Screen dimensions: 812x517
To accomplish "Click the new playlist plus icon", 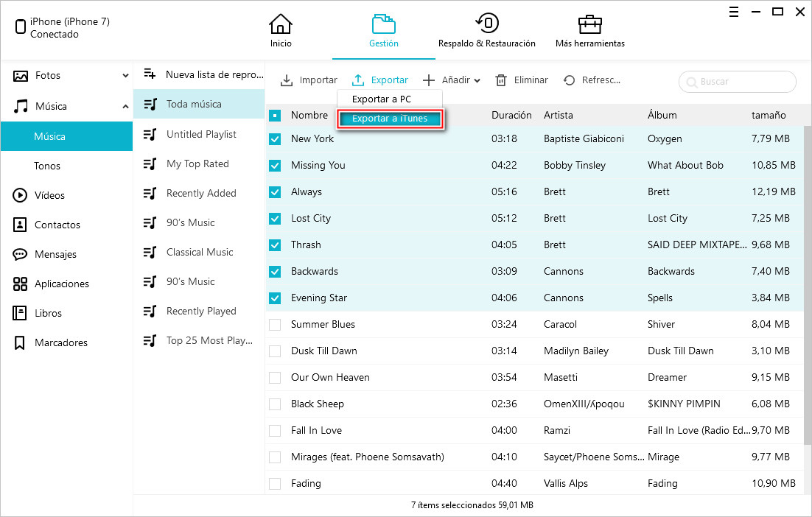I will 150,74.
